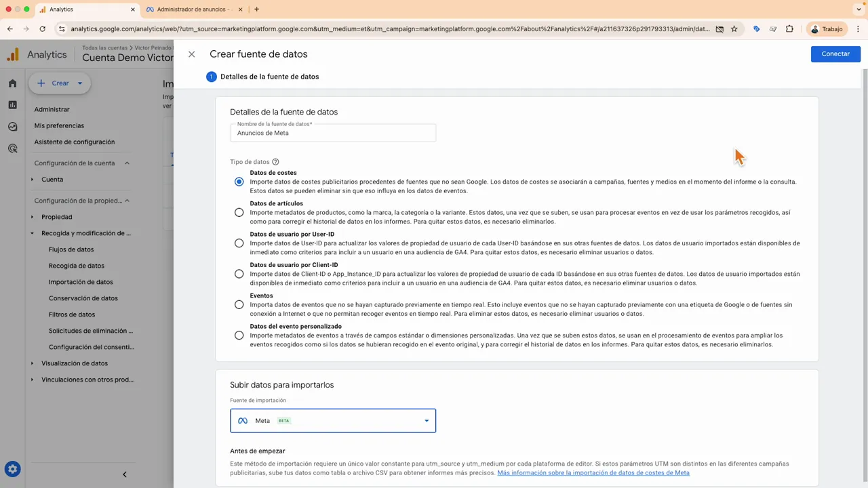Click the Trabajo browser profile chip

tap(829, 29)
